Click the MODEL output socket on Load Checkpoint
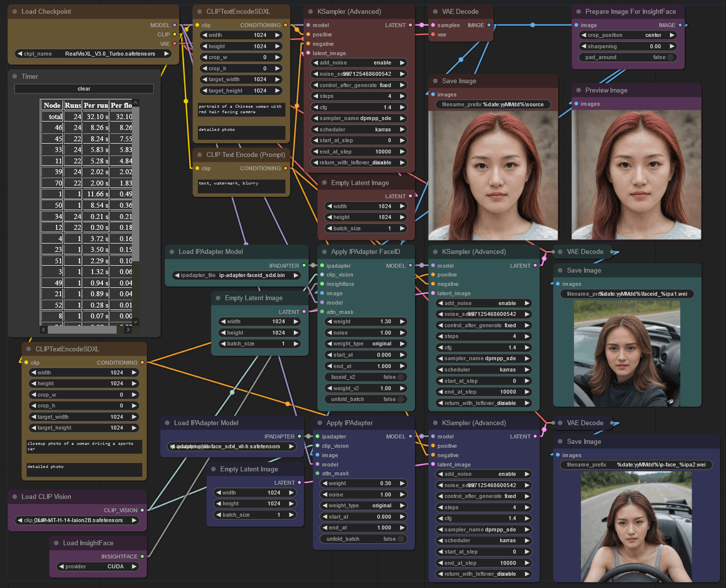This screenshot has width=726, height=588. [x=174, y=25]
